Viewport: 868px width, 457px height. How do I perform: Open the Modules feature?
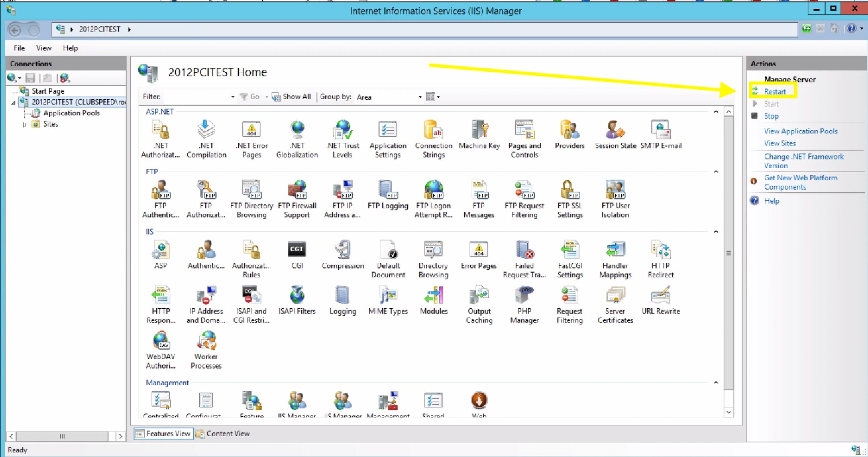coord(434,300)
